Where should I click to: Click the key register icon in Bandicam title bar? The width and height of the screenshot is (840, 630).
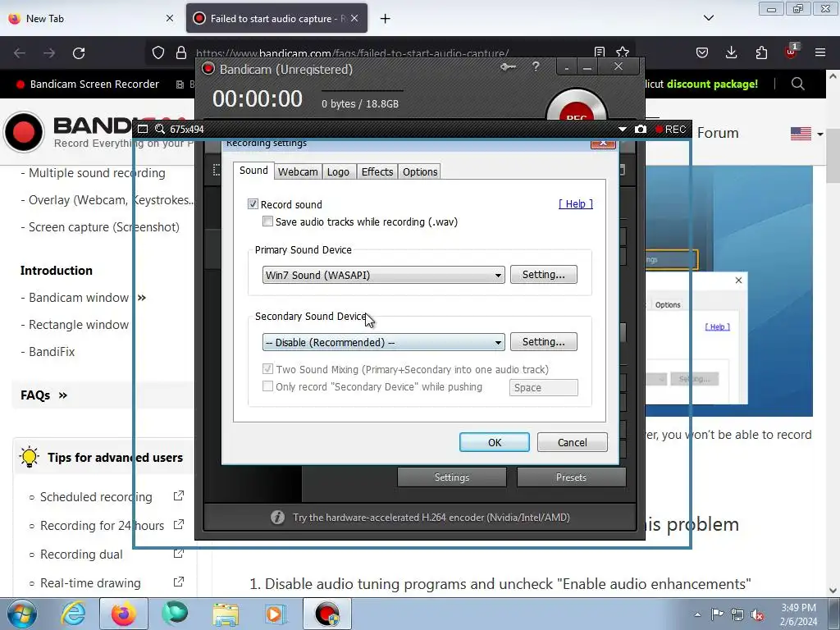click(x=508, y=67)
